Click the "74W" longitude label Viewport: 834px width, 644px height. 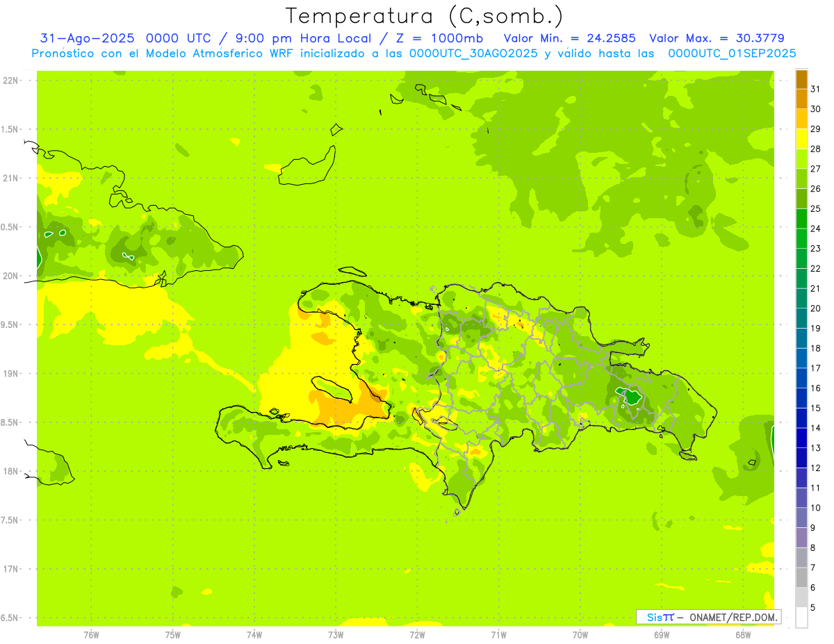pyautogui.click(x=254, y=635)
